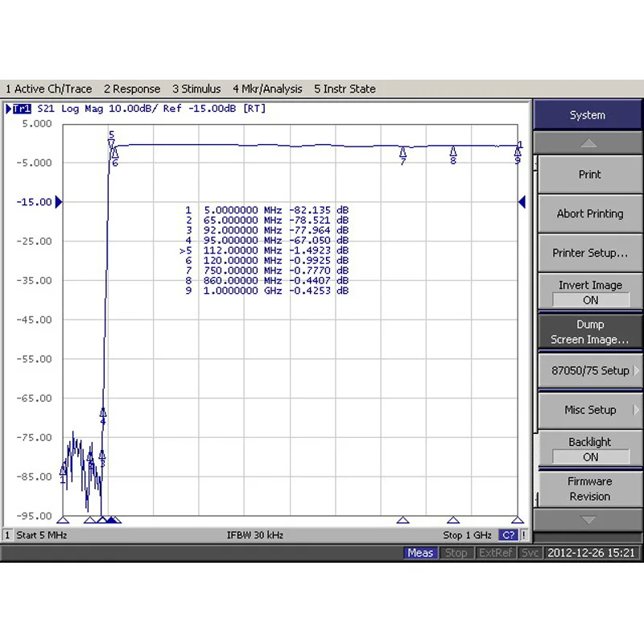This screenshot has width=644, height=644.
Task: Open the Stimulus menu
Action: pyautogui.click(x=196, y=89)
